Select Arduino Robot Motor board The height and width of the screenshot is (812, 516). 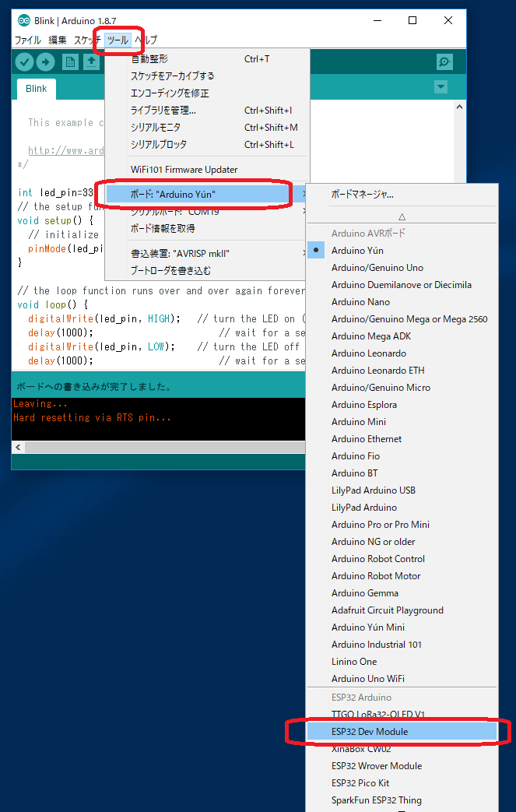coord(402,575)
